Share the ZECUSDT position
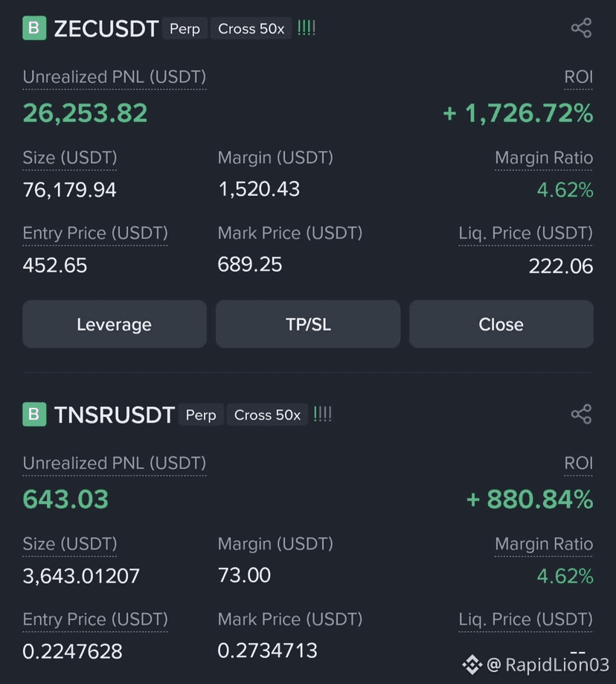Viewport: 616px width, 684px height. coord(581,28)
